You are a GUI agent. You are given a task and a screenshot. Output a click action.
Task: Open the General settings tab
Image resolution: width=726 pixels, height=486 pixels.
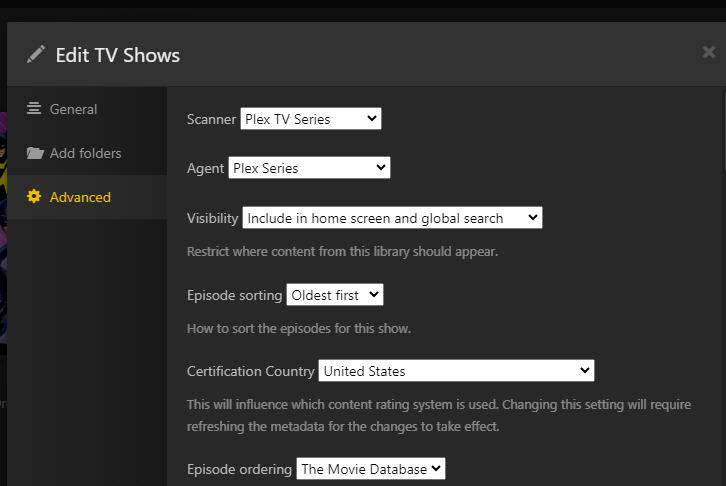[87, 109]
